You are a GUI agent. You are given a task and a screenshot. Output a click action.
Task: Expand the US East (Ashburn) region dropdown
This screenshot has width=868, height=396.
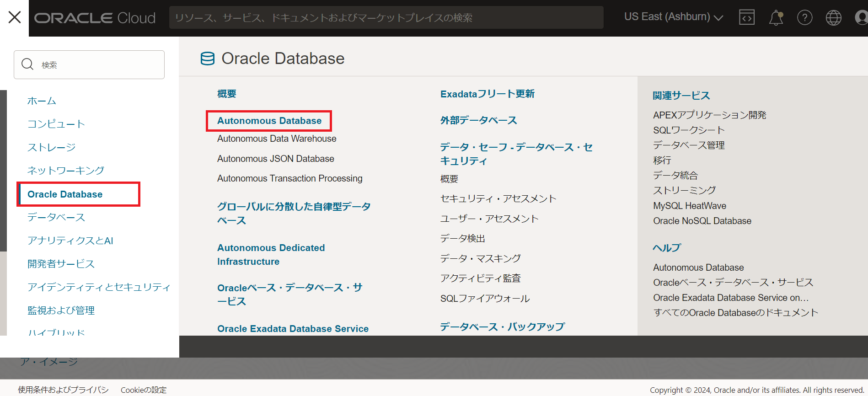[673, 17]
